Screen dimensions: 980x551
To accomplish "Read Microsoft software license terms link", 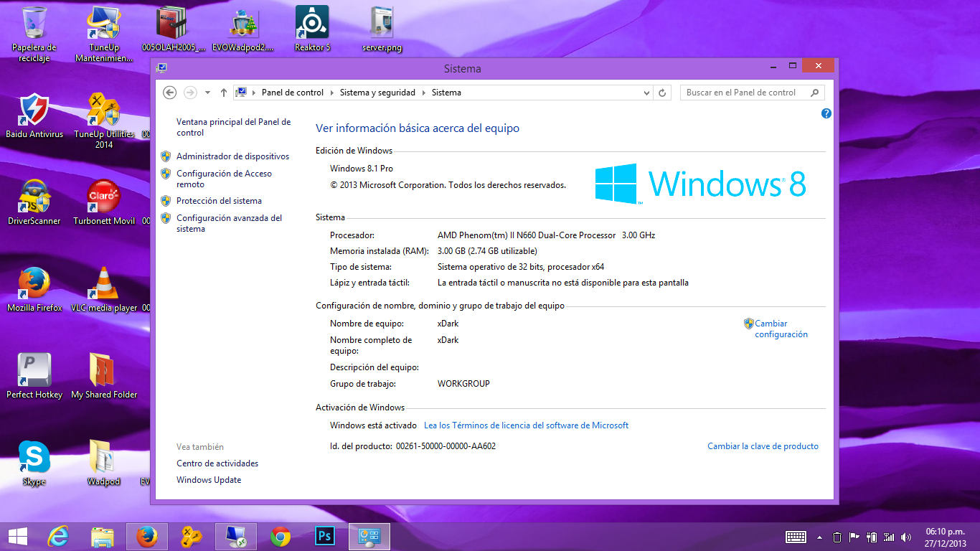I will [526, 425].
